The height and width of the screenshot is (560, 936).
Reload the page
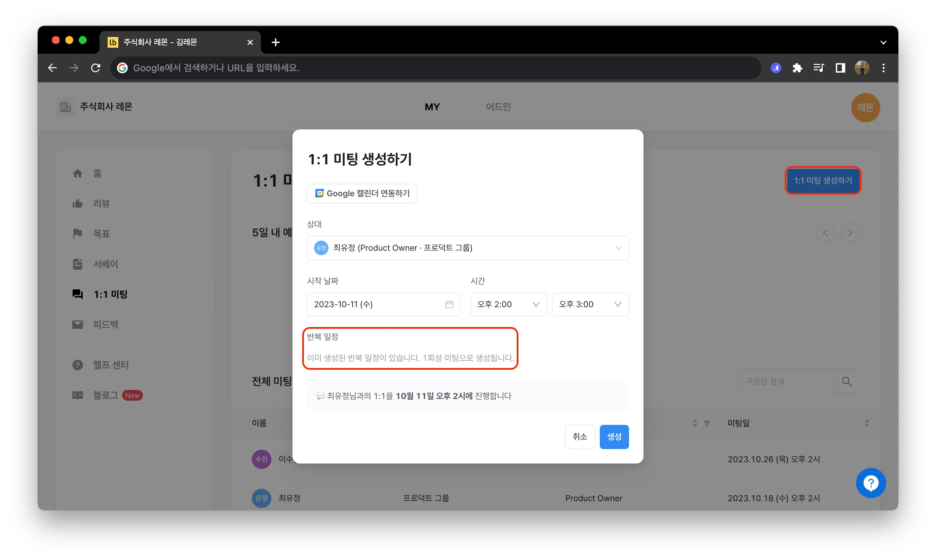click(96, 68)
